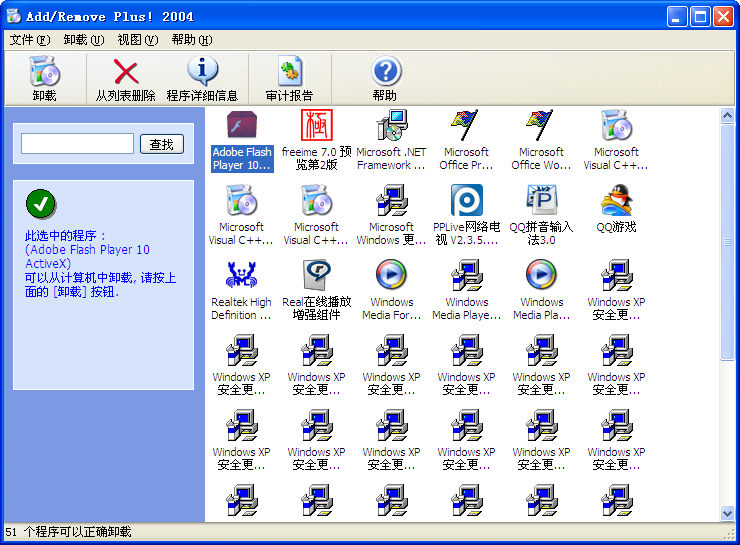Select Realtek High Definition icon

click(x=241, y=275)
